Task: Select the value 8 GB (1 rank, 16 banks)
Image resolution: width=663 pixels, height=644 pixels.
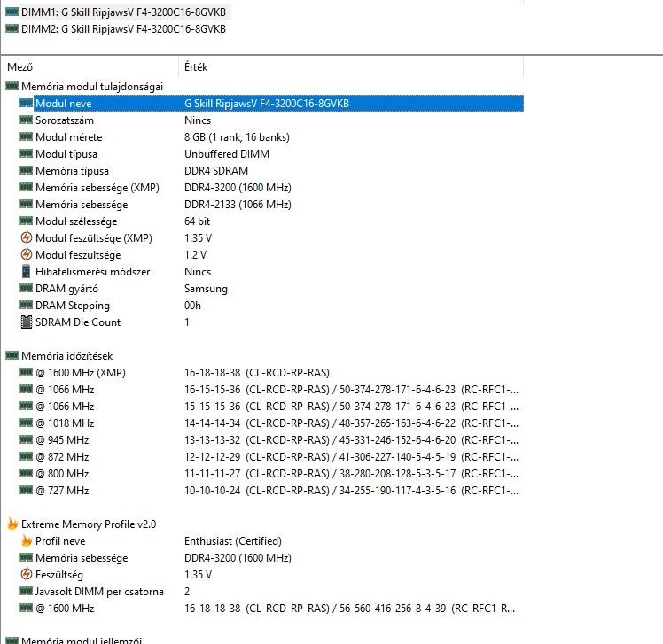Action: (237, 137)
